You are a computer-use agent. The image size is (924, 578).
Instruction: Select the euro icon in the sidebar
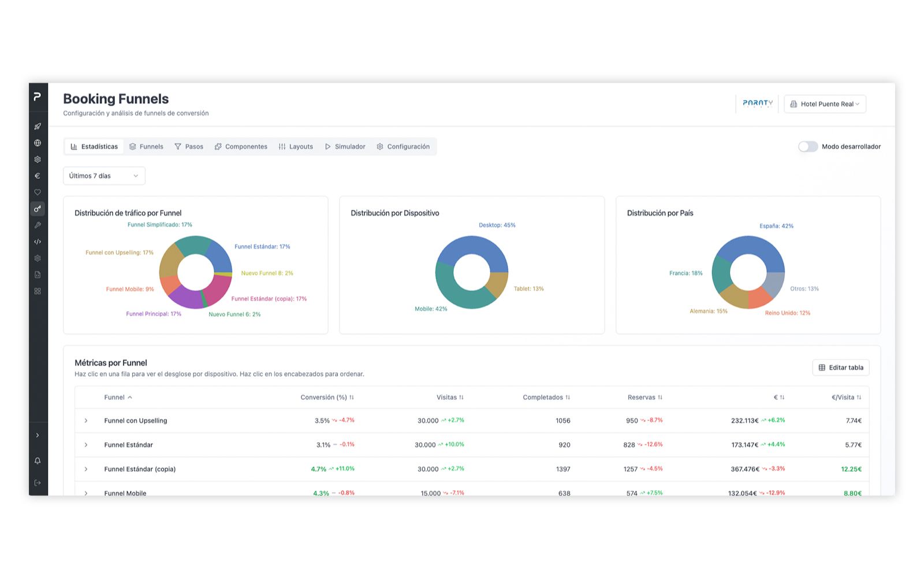38,176
